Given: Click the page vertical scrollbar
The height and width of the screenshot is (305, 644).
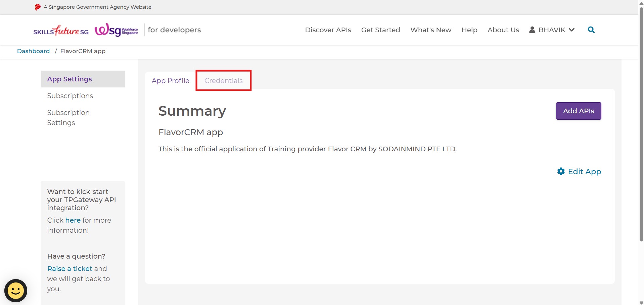Looking at the screenshot, I should [641, 135].
